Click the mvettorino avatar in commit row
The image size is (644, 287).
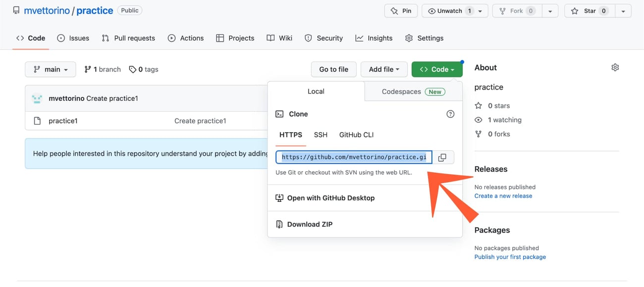[37, 98]
